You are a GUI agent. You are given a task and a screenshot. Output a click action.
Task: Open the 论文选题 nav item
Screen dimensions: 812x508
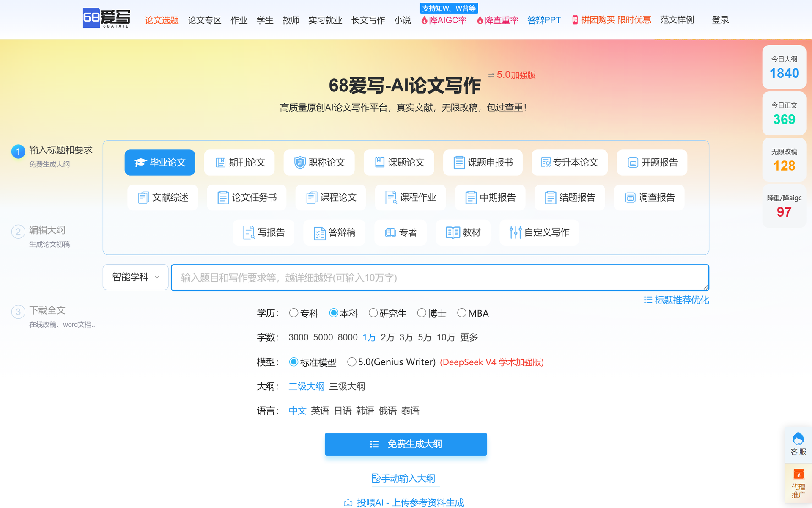click(162, 20)
